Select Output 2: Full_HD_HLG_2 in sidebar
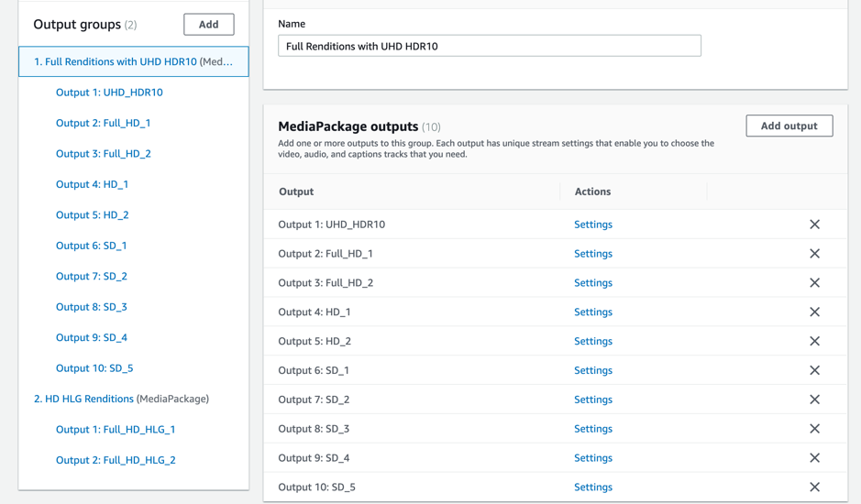This screenshot has width=861, height=504. 115,460
